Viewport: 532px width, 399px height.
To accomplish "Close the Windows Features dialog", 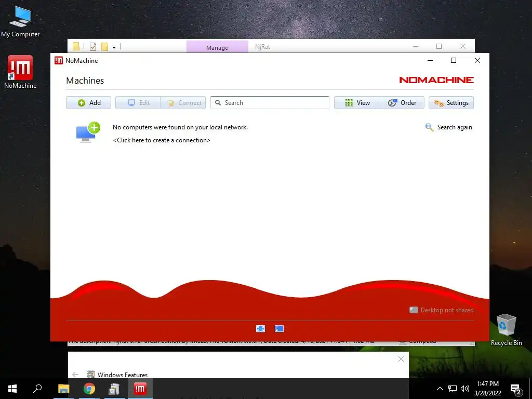I will click(401, 359).
